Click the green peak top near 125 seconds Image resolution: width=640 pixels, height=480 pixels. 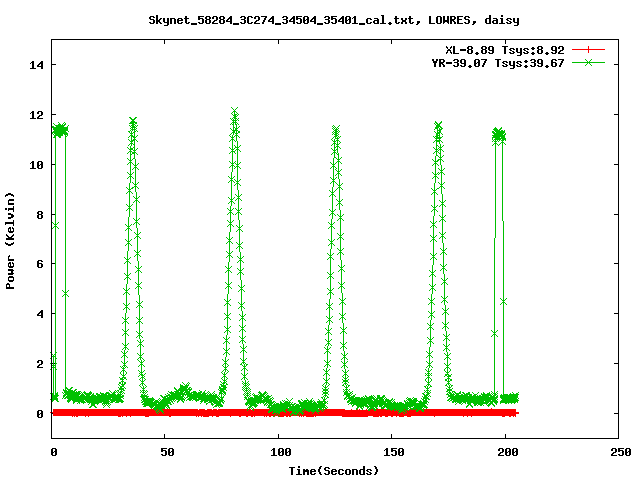(x=336, y=129)
